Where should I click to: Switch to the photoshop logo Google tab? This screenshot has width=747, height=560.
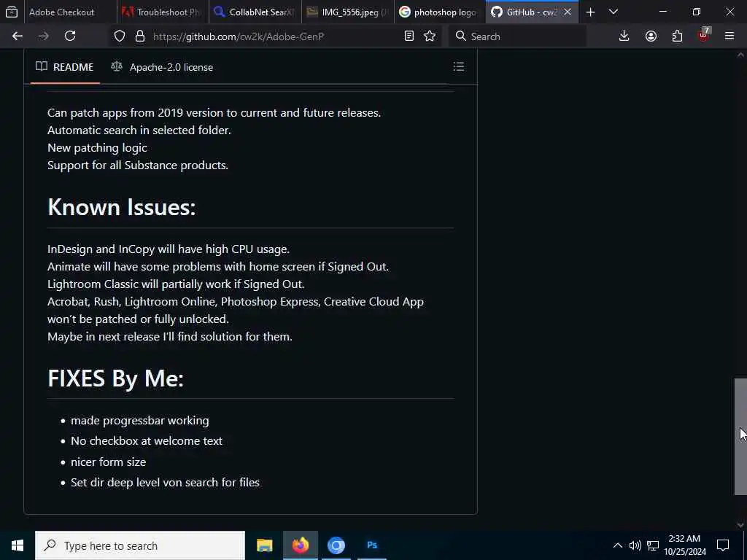440,12
